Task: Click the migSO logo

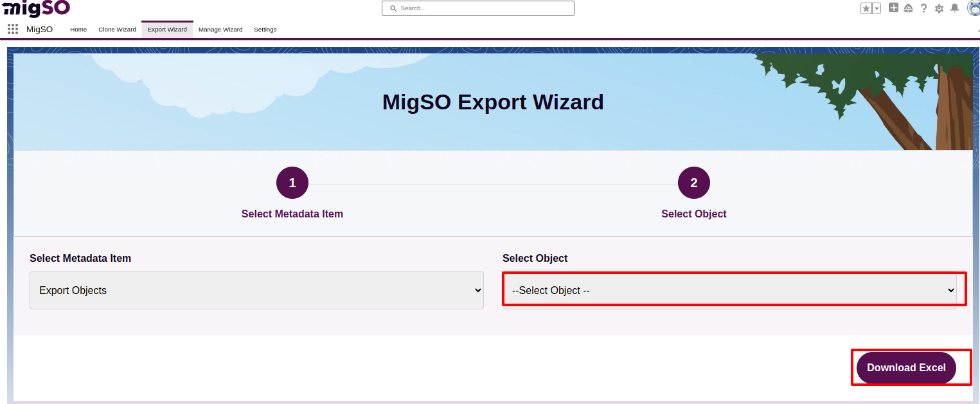Action: 36,8
